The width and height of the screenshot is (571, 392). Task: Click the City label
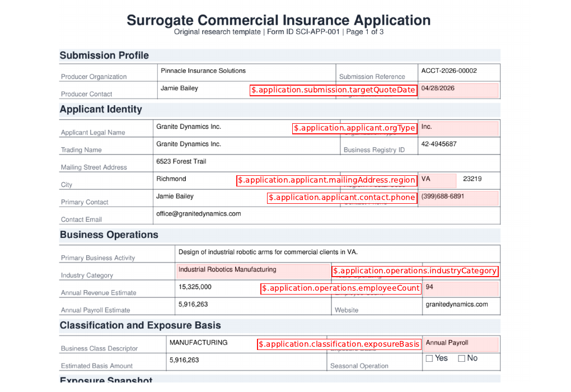tap(66, 185)
